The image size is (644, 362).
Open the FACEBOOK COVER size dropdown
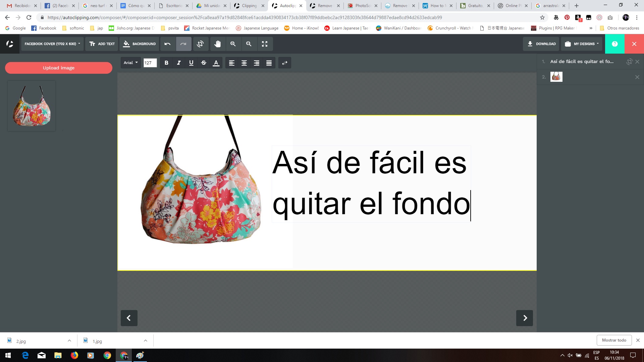coord(52,44)
